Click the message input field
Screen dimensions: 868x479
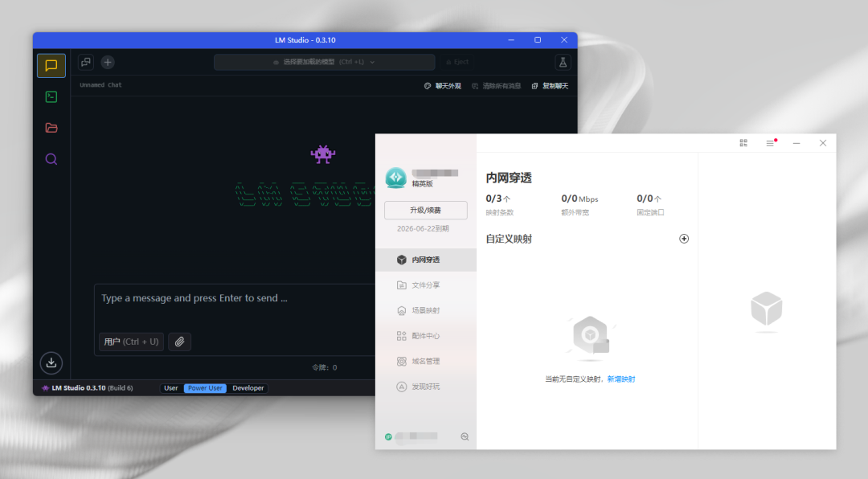point(235,298)
